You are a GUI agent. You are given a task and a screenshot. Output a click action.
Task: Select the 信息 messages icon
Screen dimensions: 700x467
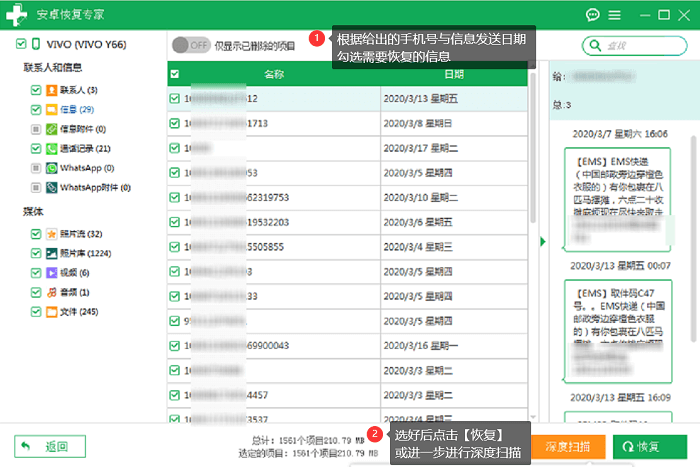52,110
